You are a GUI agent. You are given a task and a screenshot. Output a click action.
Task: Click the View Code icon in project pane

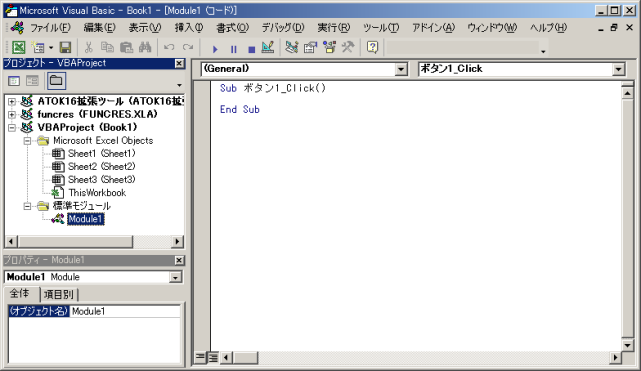click(x=14, y=81)
